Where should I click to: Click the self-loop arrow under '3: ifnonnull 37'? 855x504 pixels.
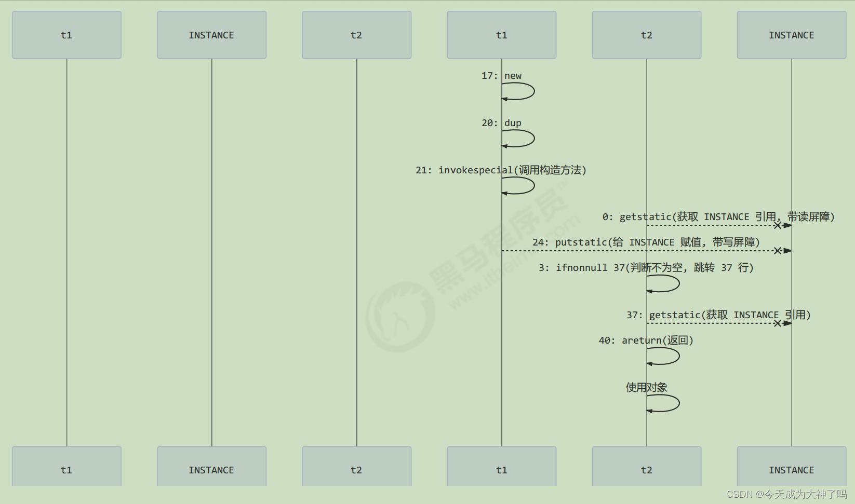663,283
